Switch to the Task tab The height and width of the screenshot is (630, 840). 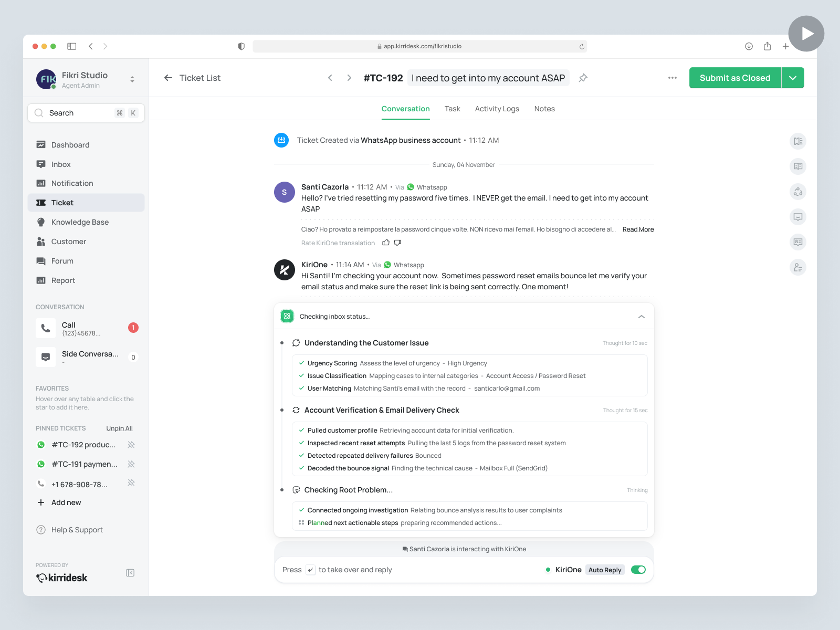tap(452, 109)
